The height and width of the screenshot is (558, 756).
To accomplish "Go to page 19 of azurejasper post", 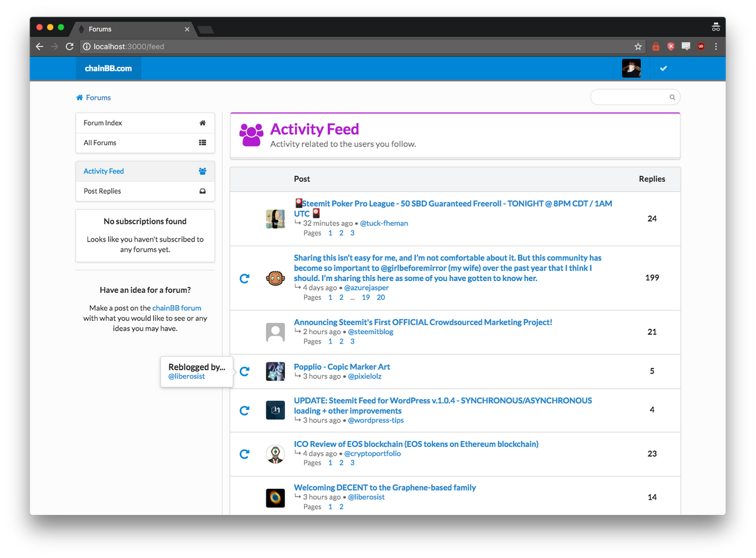I will click(366, 298).
